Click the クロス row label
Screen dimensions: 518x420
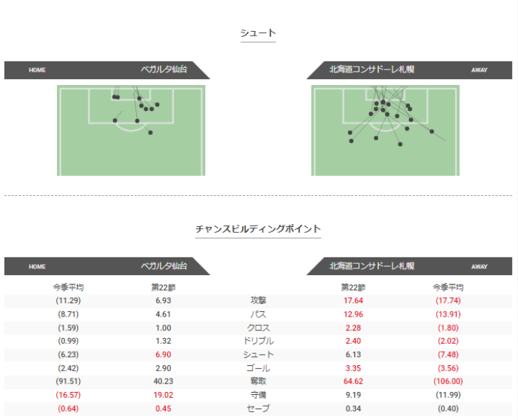tap(258, 328)
